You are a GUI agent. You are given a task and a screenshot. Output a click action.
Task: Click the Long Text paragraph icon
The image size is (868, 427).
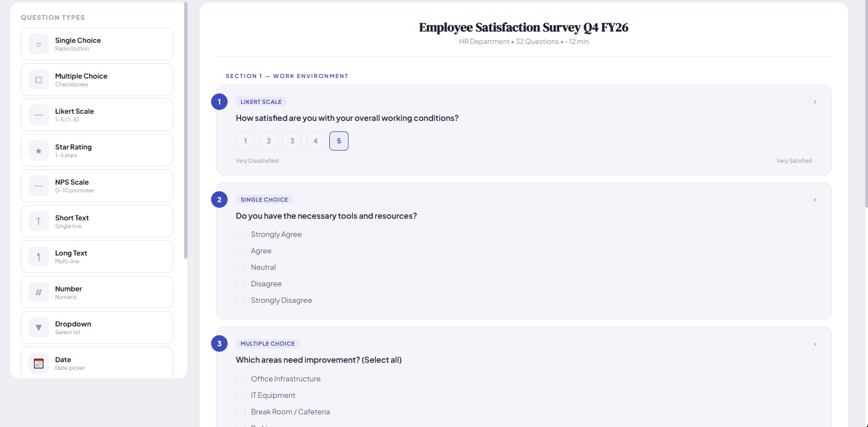(38, 257)
